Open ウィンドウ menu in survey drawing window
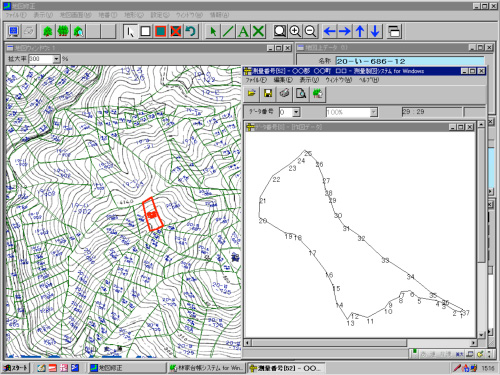This screenshot has width=500, height=375. [339, 80]
